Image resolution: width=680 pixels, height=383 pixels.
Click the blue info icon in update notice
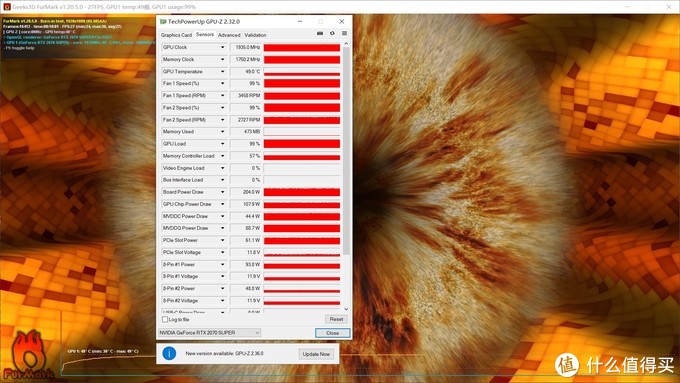[x=169, y=354]
